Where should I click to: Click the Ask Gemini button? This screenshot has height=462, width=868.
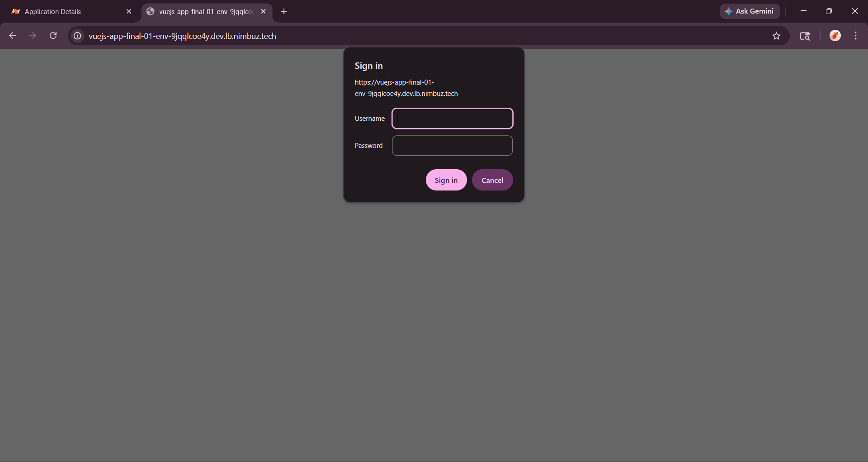point(749,11)
